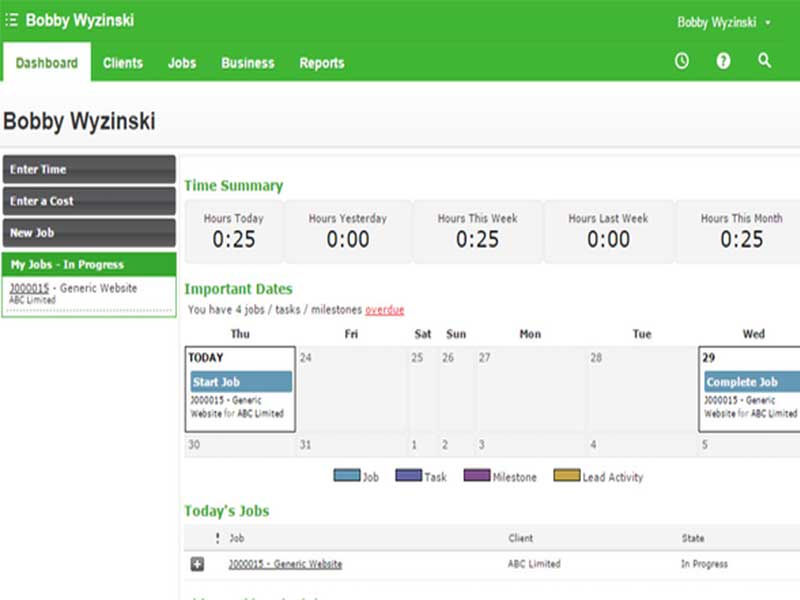The image size is (800, 600).
Task: Click the Today's Jobs heading
Action: point(227,511)
